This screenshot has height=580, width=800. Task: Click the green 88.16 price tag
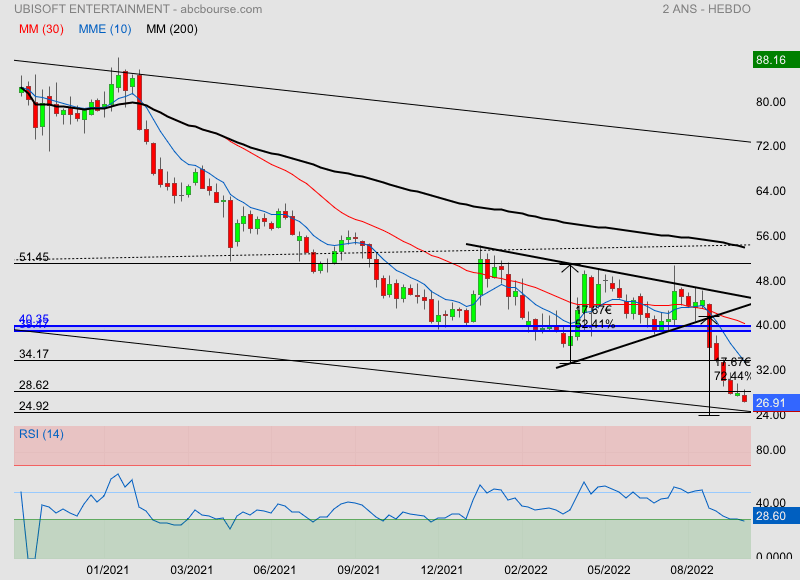(775, 60)
